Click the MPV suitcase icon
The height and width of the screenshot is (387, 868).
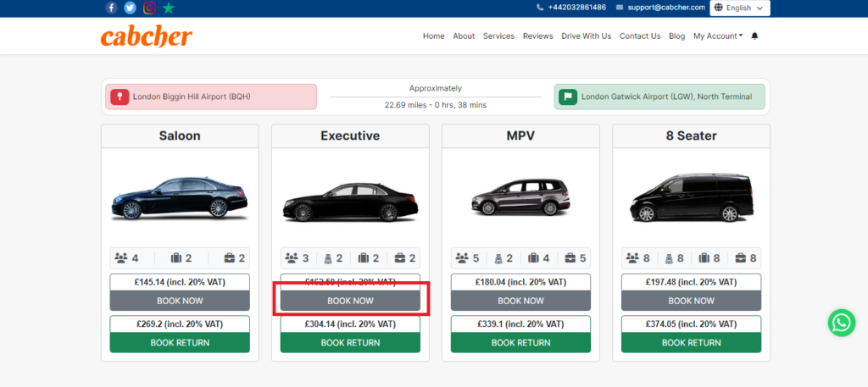click(534, 257)
